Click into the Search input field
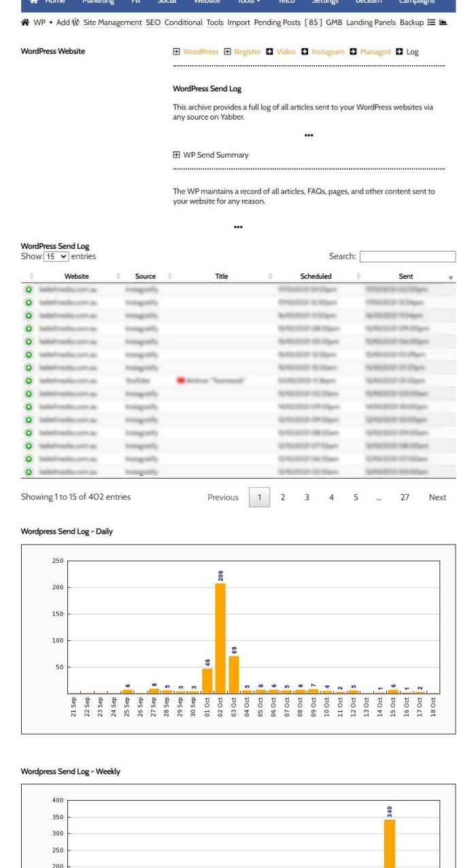476x868 pixels. click(407, 256)
